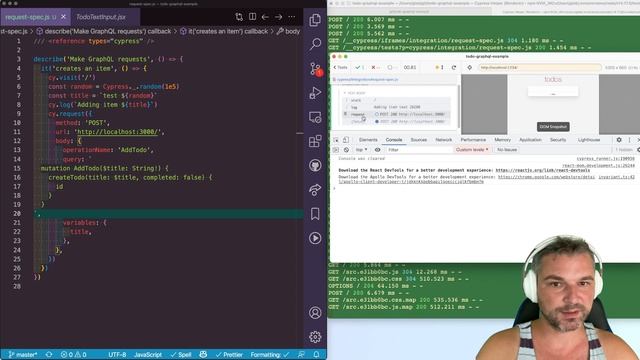Toggle the DevTools inspect element tool
Image resolution: width=640 pixels, height=360 pixels.
tap(336, 140)
